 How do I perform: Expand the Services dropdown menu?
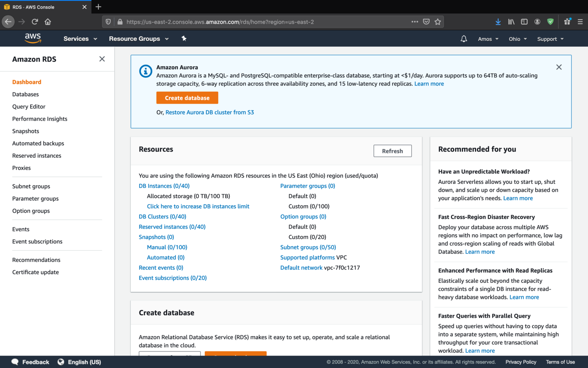click(x=80, y=39)
